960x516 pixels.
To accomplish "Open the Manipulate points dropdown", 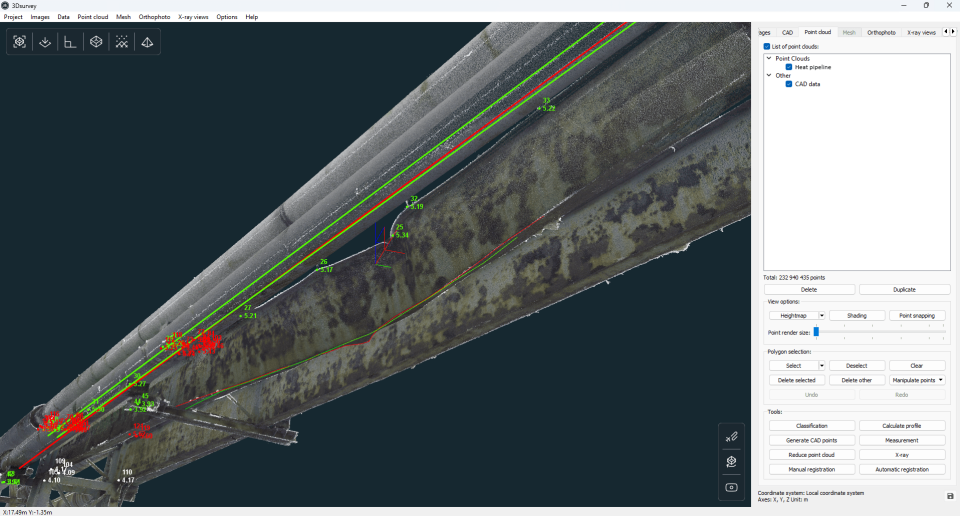I will (917, 380).
